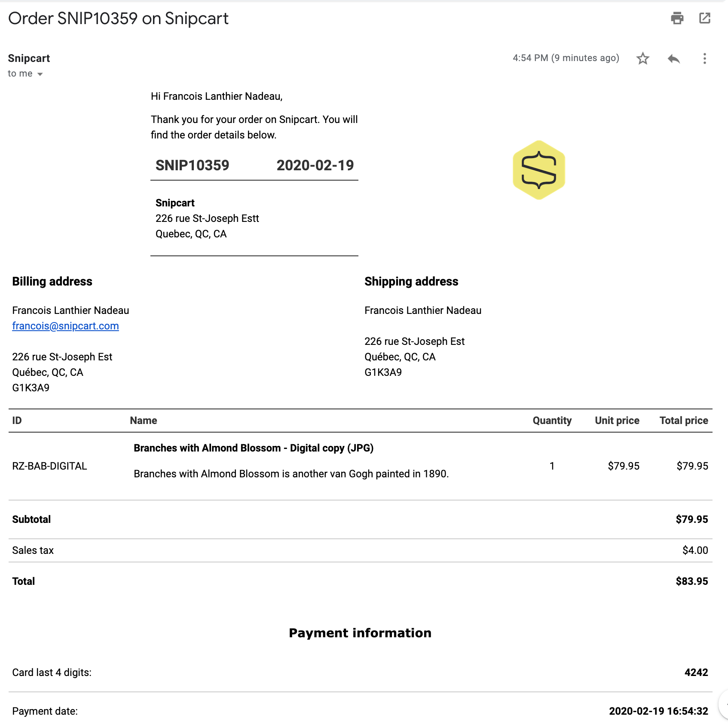728x725 pixels.
Task: Click the product description about van Gogh
Action: tap(291, 474)
